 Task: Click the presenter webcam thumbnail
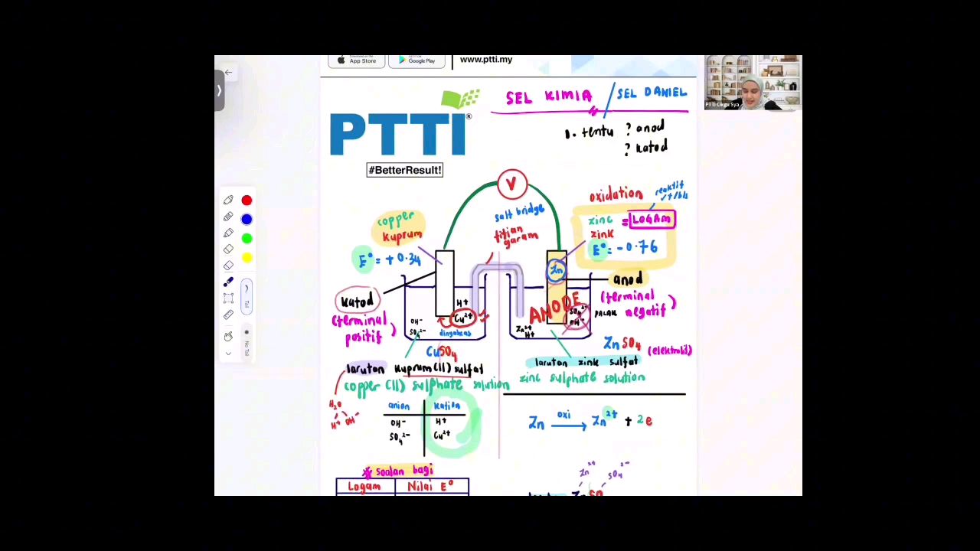tap(753, 83)
